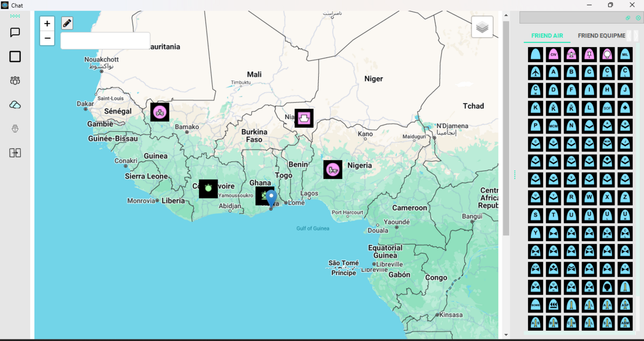
Task: Select the MCM air symbol
Action: (x=553, y=126)
